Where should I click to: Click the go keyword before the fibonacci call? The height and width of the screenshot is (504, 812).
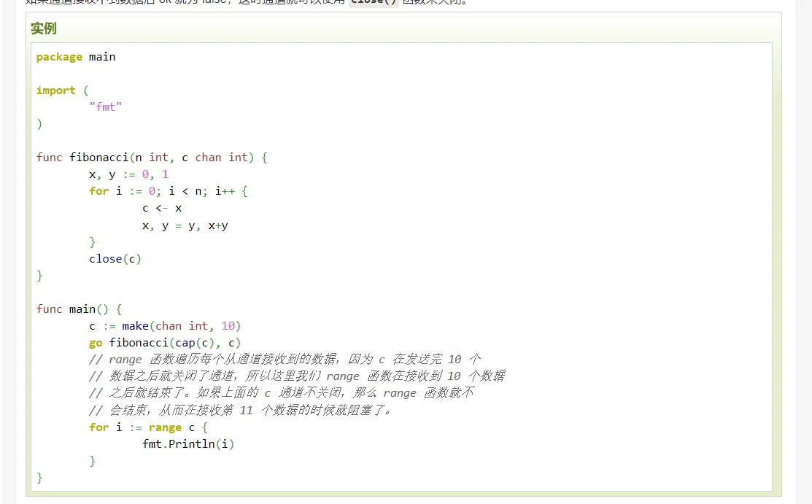click(x=96, y=343)
